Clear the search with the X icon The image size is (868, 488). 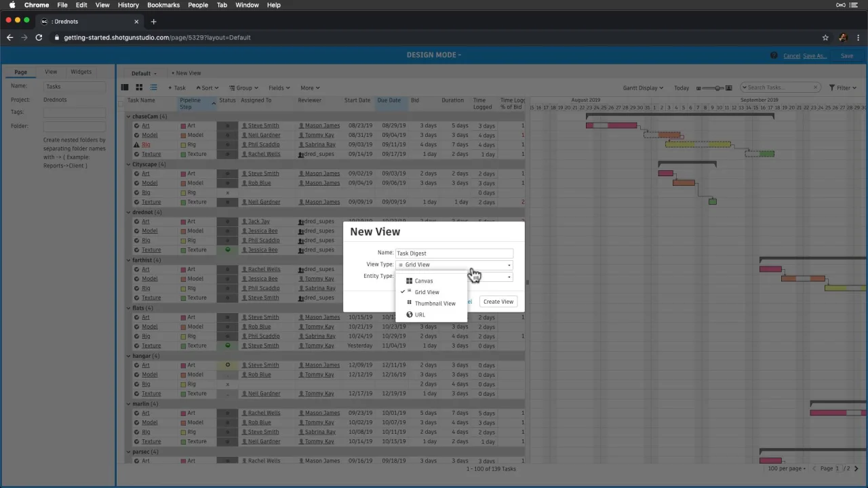(814, 87)
